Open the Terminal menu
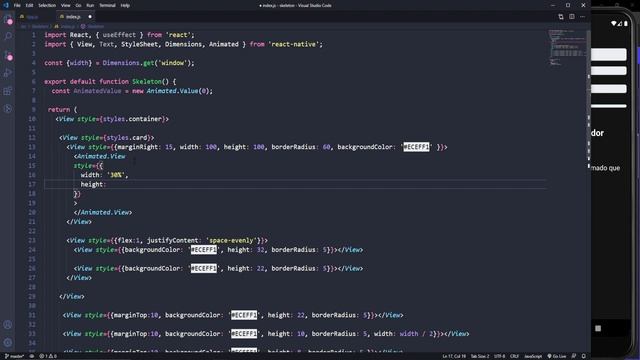This screenshot has width=640, height=360. coord(107,5)
